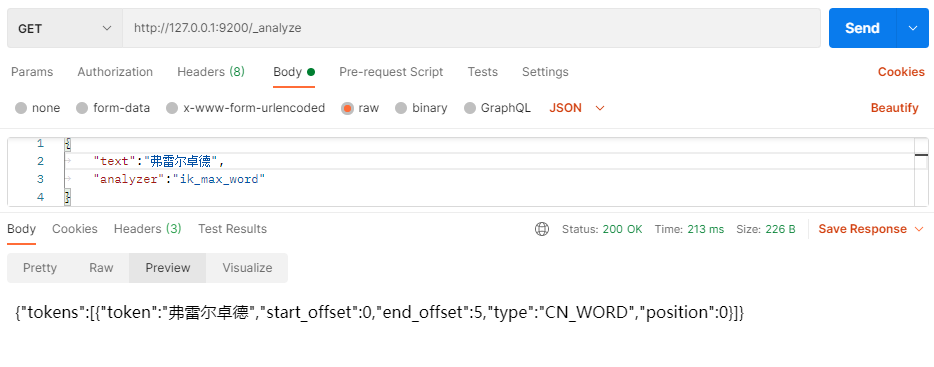Select the binary radio option
Image resolution: width=934 pixels, height=367 pixels.
click(401, 108)
